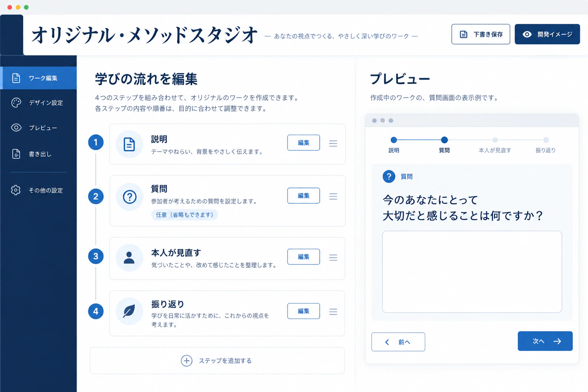Click the 学びの流れを編集 heading

click(x=146, y=79)
